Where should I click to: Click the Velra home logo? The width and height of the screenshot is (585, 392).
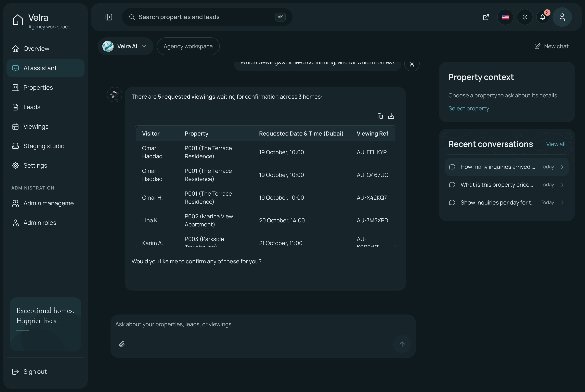pyautogui.click(x=18, y=19)
